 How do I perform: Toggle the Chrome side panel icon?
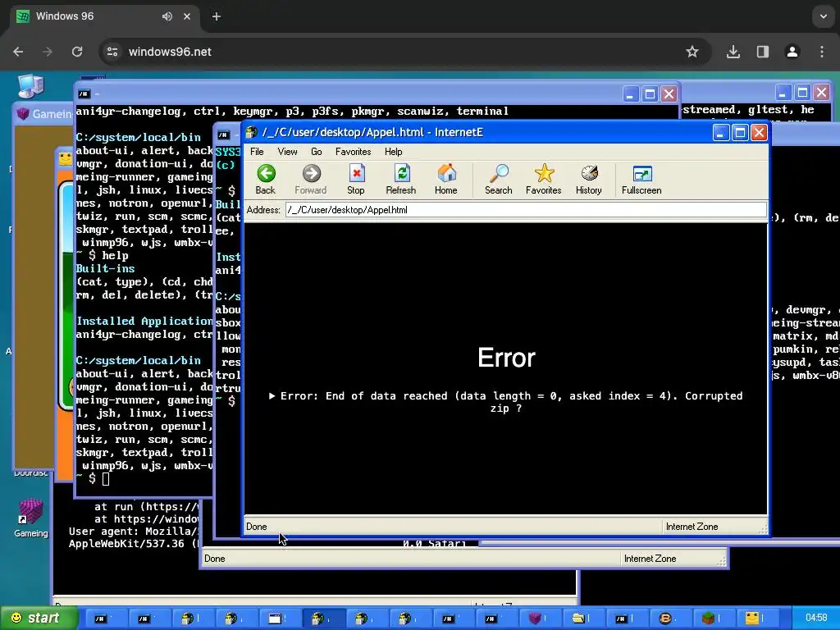[x=763, y=52]
